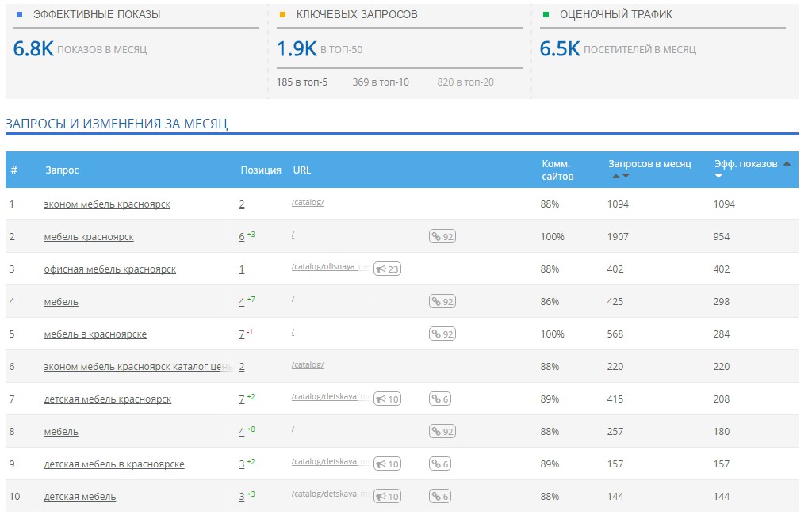Click position 3 in 'детская мебель в красноярске' row
This screenshot has width=812, height=519.
[x=242, y=464]
